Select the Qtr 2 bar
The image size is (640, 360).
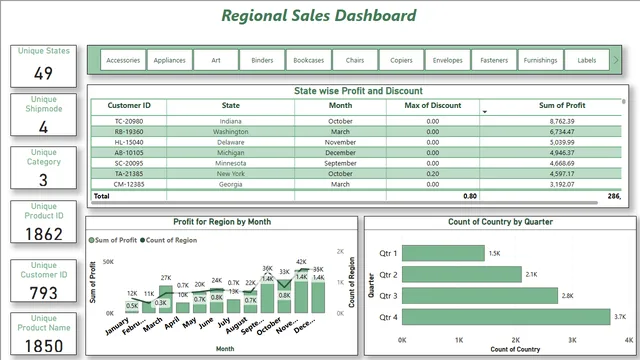pos(462,274)
